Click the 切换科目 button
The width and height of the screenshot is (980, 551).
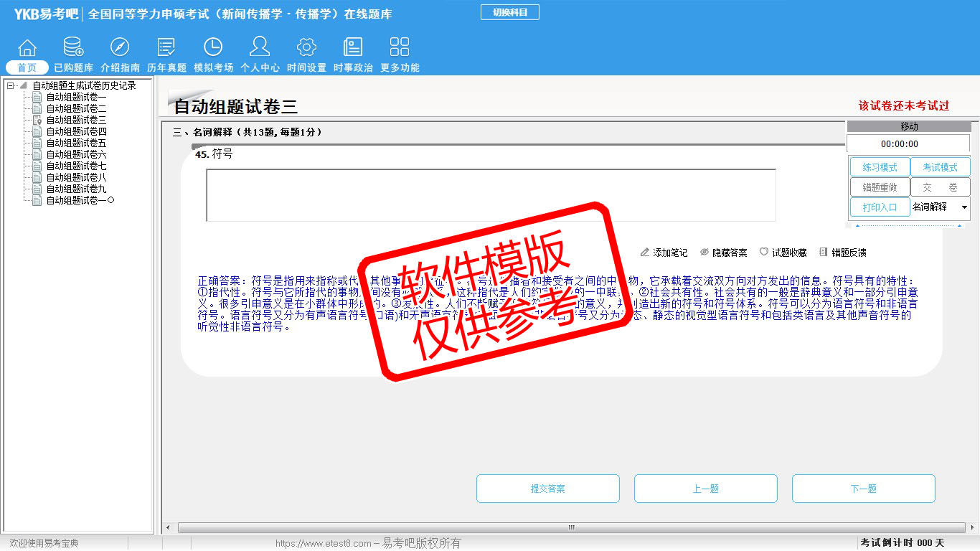(x=509, y=12)
